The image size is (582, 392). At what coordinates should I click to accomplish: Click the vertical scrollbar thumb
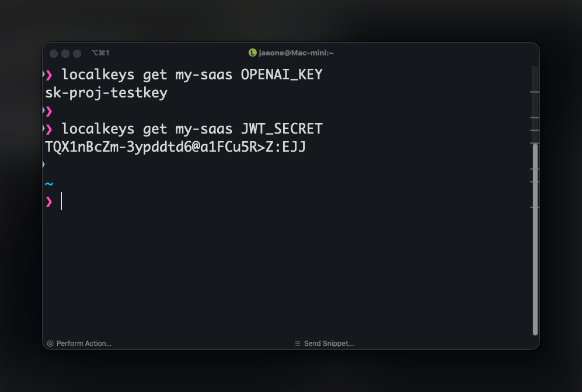(535, 239)
